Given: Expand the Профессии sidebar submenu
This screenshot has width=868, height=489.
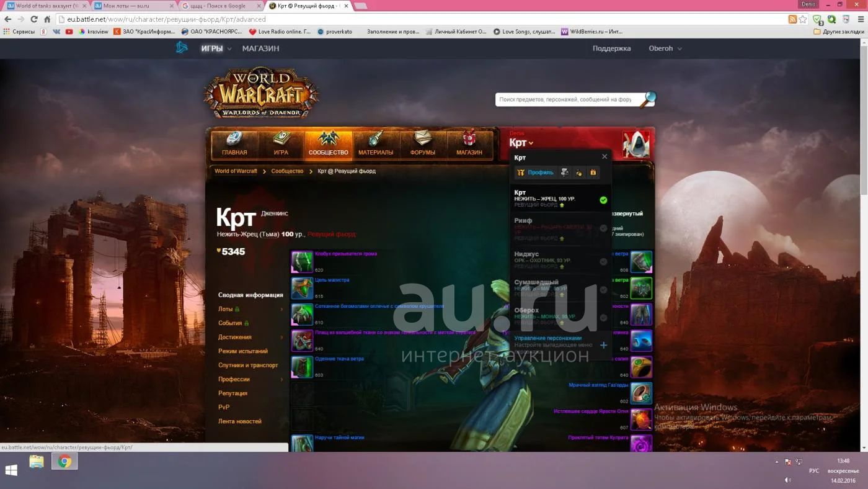Looking at the screenshot, I should (281, 379).
